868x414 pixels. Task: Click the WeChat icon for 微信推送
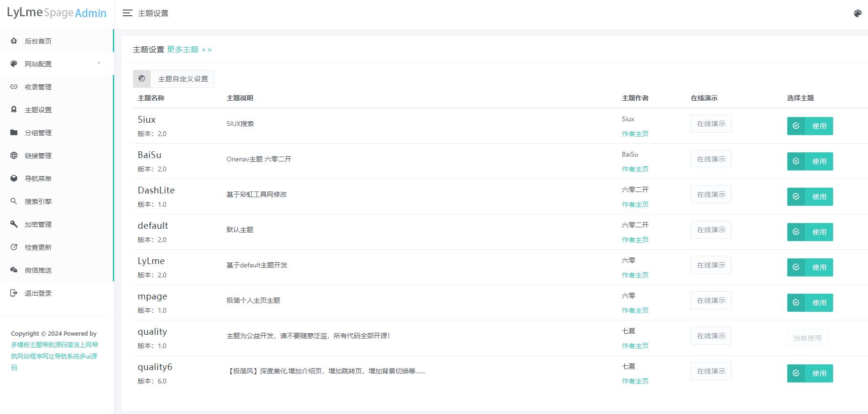14,270
